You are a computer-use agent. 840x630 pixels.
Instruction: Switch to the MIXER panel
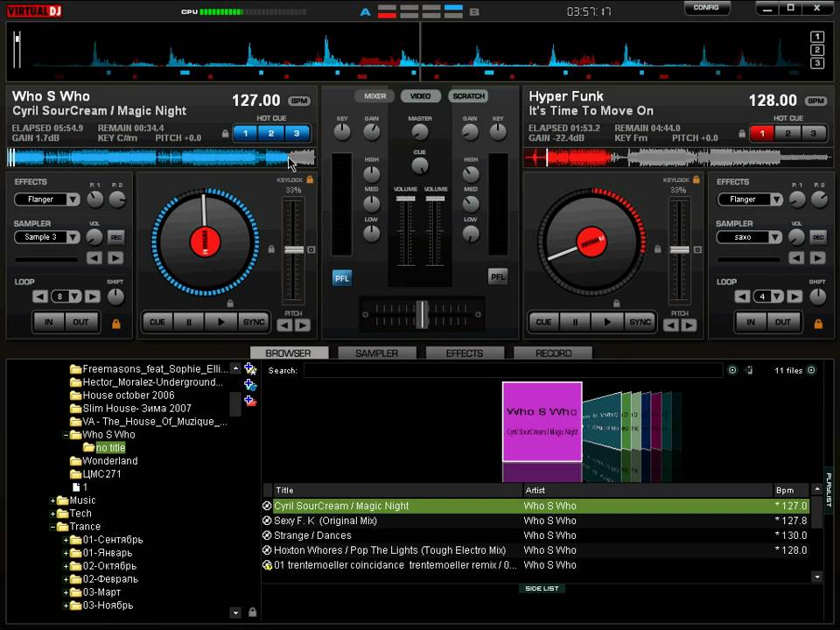point(374,96)
